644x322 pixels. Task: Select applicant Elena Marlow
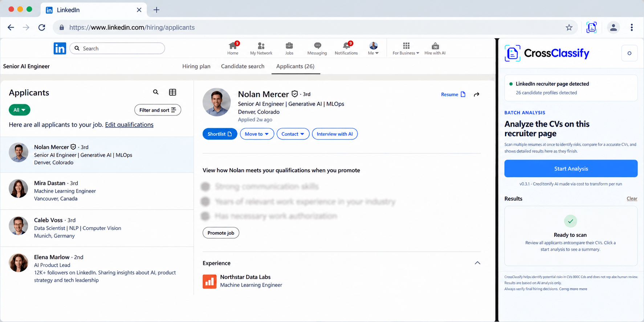[x=97, y=269]
